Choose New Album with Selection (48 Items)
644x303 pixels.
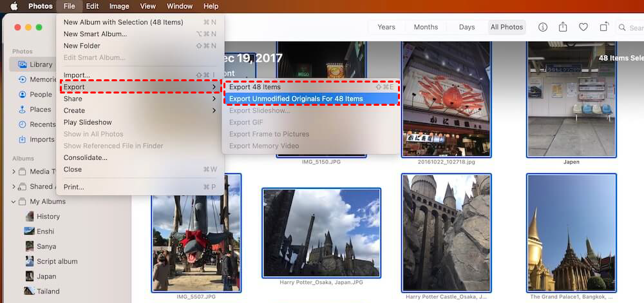pyautogui.click(x=140, y=22)
